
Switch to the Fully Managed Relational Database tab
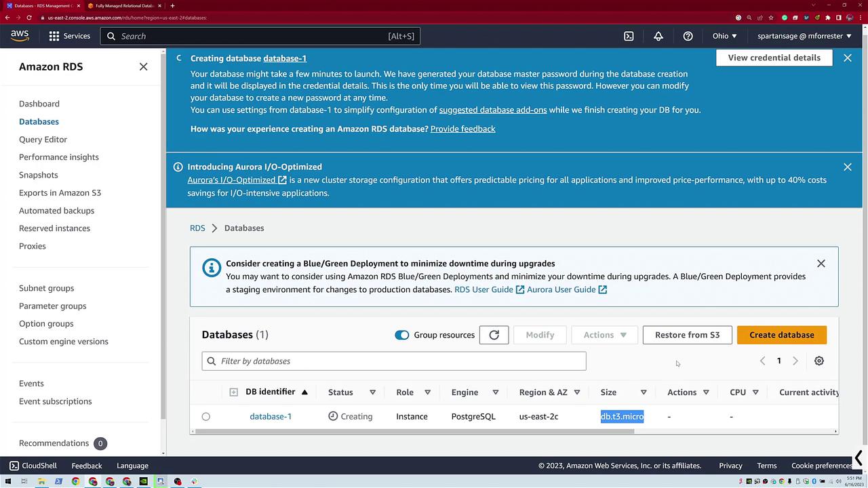pos(124,5)
